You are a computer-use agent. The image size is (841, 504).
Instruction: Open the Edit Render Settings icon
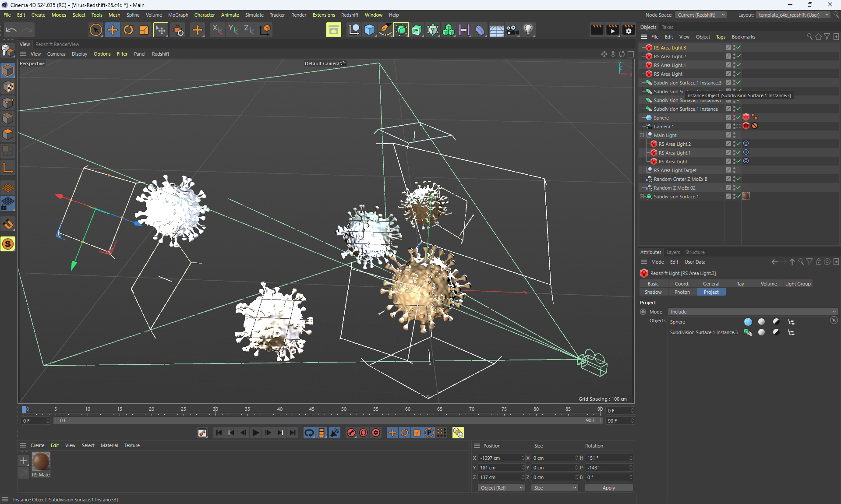pos(628,30)
